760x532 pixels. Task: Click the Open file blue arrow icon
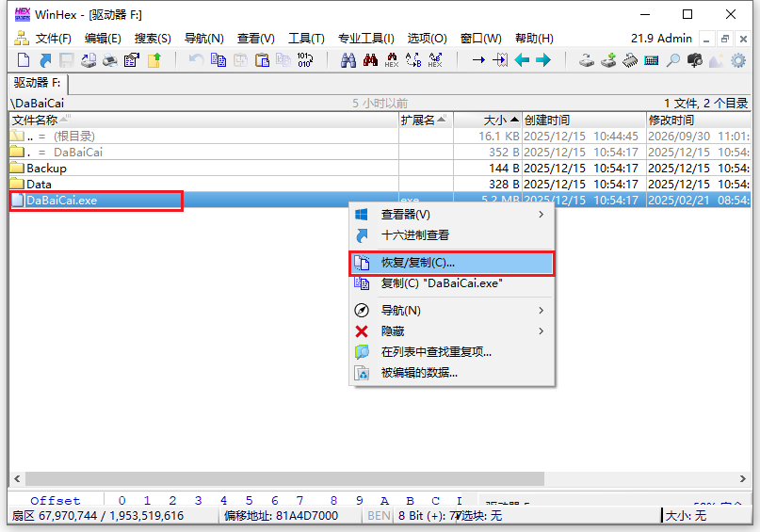coord(45,60)
